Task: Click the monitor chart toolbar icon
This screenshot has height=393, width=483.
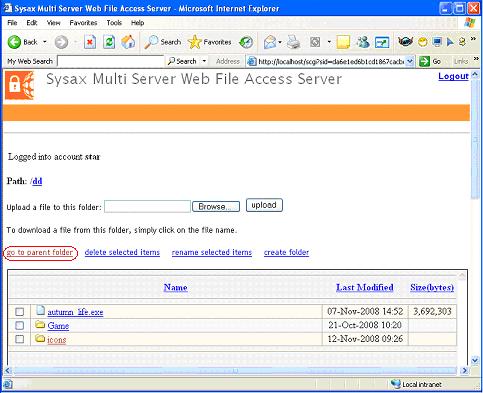Action: pos(382,42)
